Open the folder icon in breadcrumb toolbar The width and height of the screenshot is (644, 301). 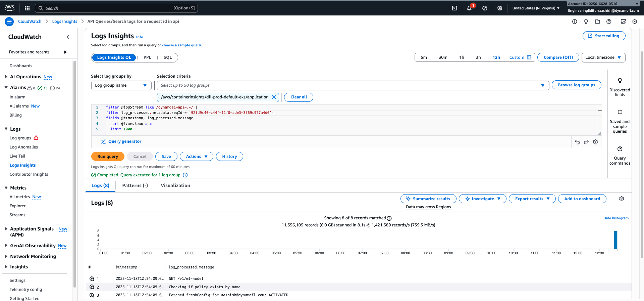point(597,21)
